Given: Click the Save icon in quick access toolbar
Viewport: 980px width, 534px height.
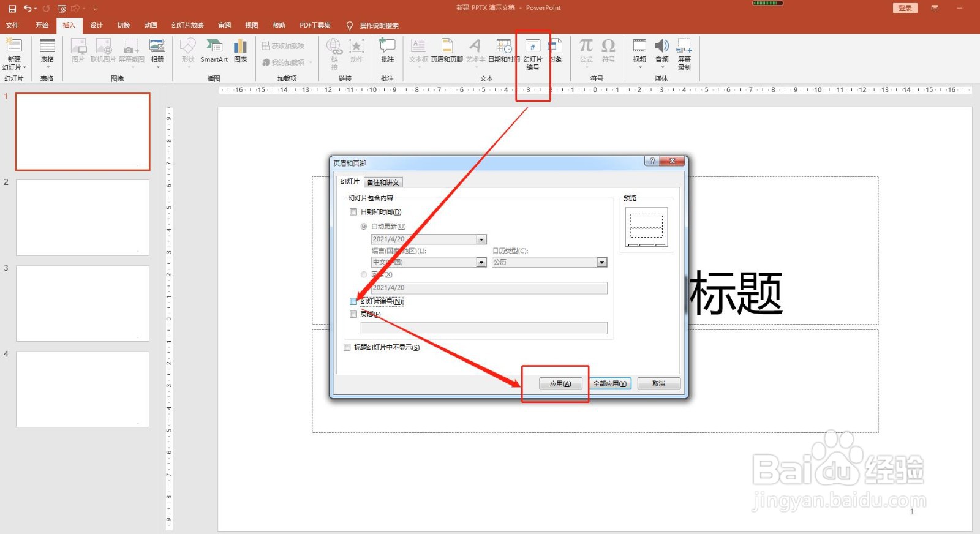Looking at the screenshot, I should point(12,9).
